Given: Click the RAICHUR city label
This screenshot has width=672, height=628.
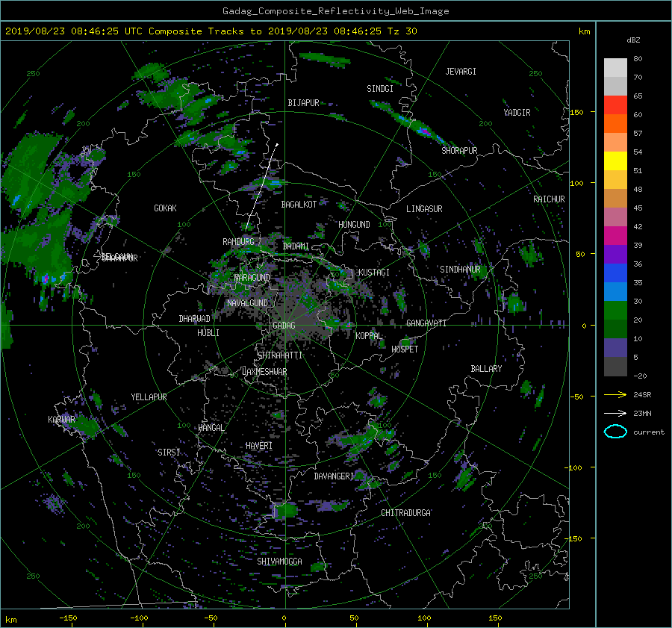Looking at the screenshot, I should click(549, 199).
